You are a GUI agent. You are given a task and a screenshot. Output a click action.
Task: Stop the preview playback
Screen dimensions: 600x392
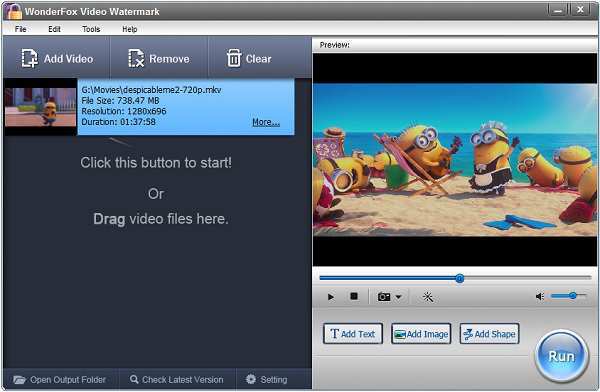click(354, 296)
